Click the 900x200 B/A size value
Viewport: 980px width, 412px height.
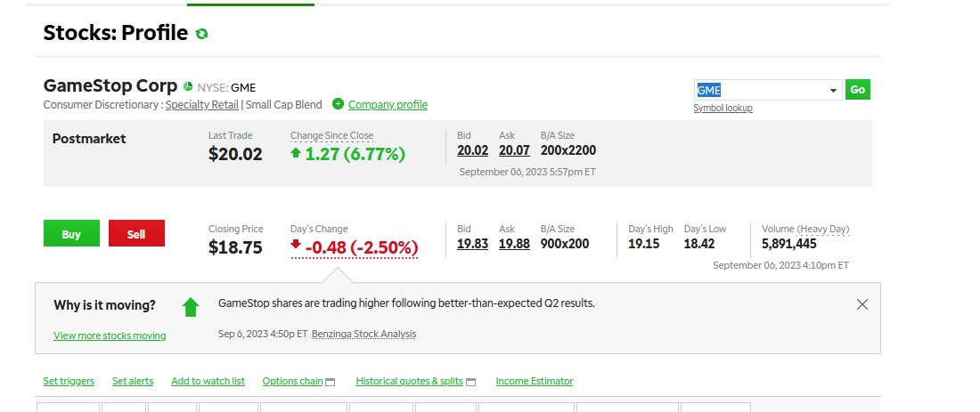[x=565, y=244]
